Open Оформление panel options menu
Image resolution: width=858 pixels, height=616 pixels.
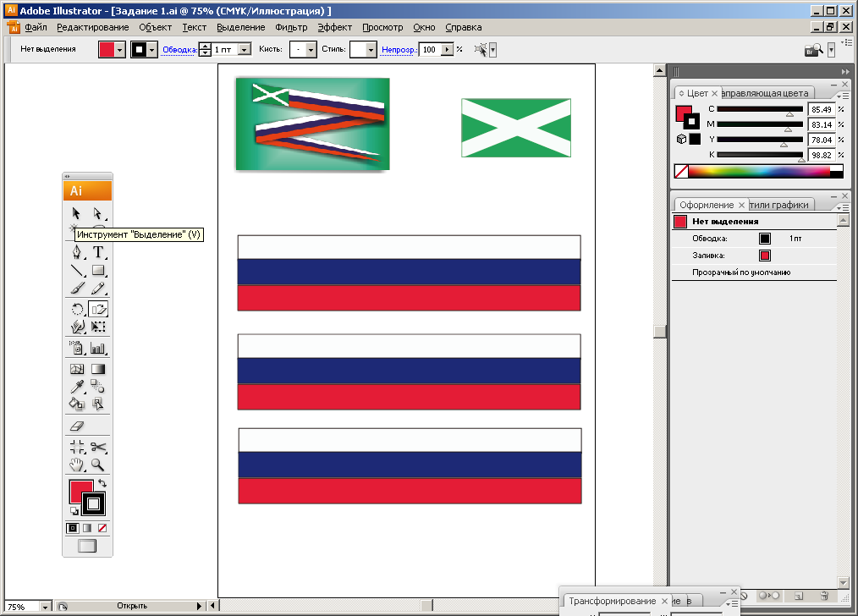tap(844, 207)
